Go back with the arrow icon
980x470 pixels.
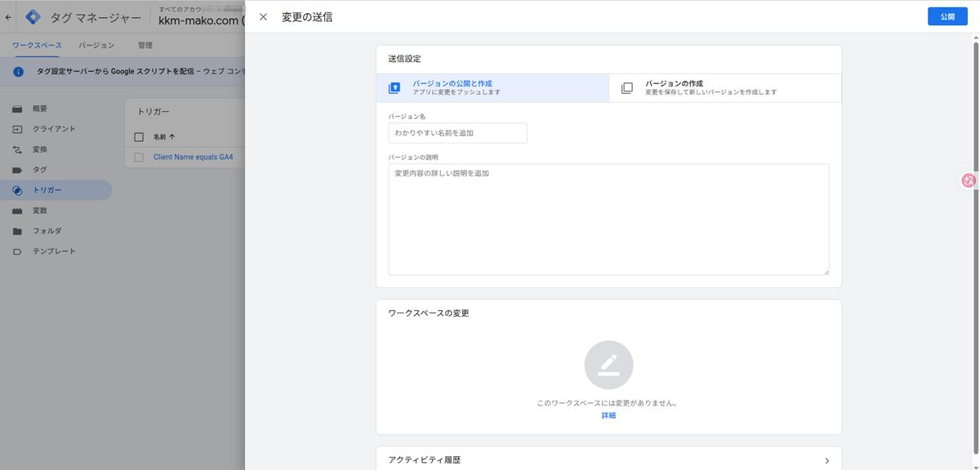click(x=8, y=17)
